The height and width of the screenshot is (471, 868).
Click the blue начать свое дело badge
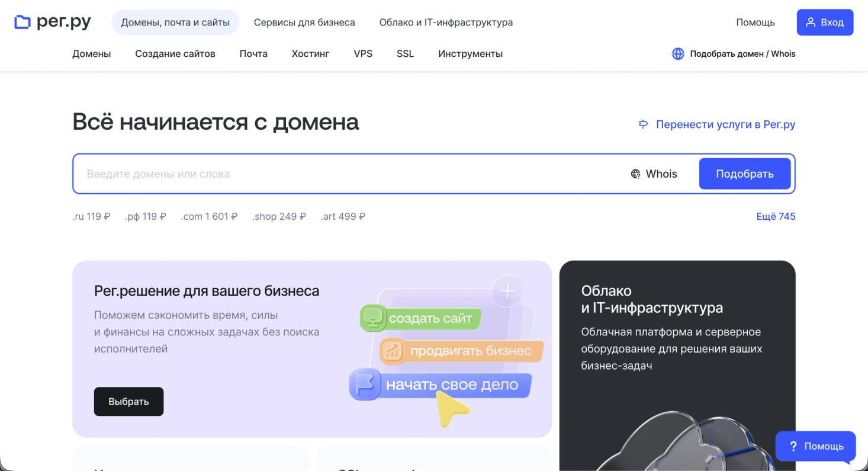(x=440, y=385)
